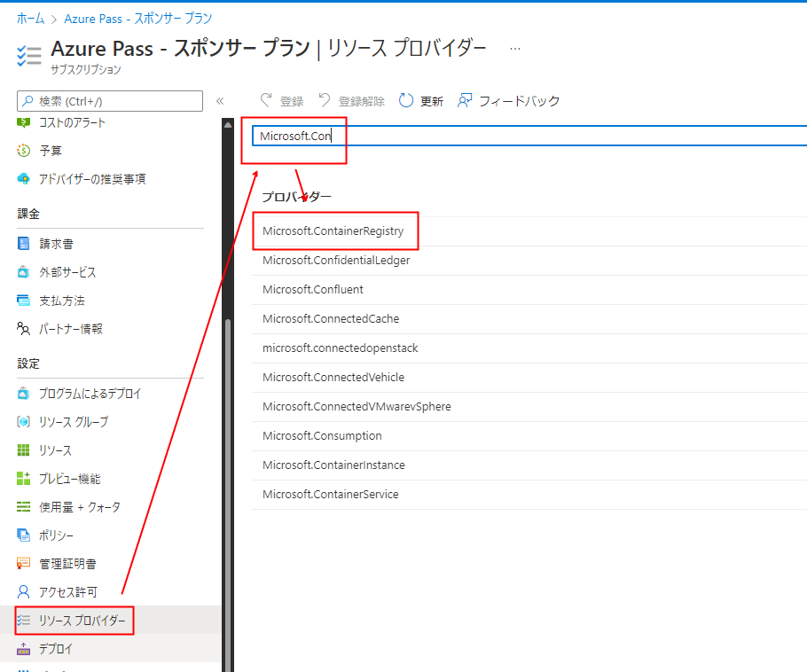Screen dimensions: 807x672
Task: Click the 更新 toolbar button label
Action: [431, 101]
